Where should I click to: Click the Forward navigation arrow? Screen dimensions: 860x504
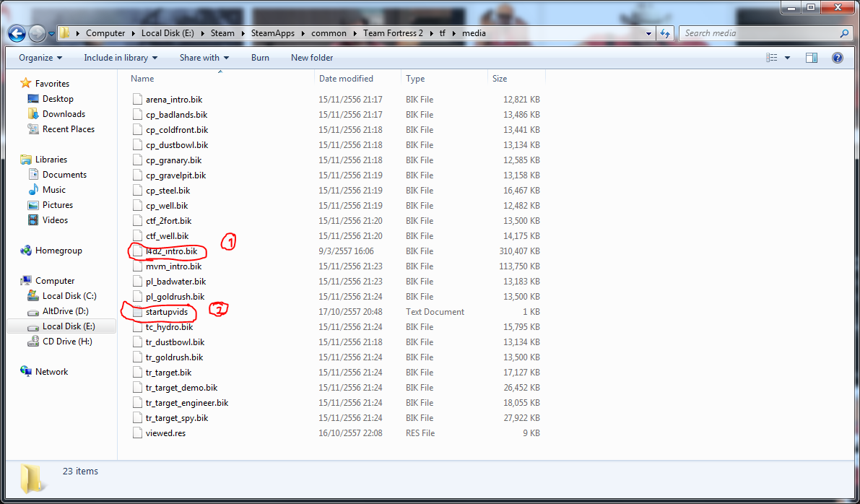point(38,33)
